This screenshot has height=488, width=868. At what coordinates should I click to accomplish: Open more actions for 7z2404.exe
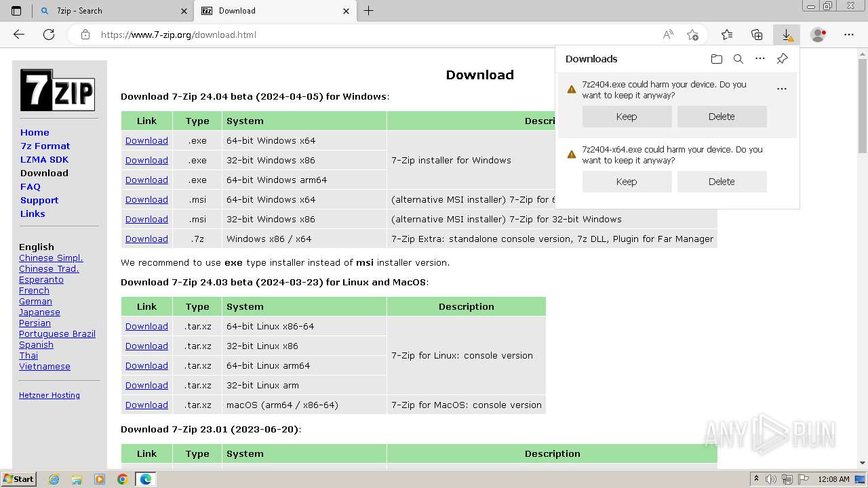tap(782, 89)
